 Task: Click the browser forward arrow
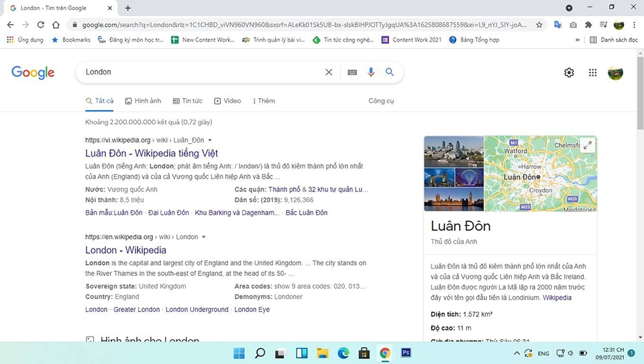click(25, 25)
